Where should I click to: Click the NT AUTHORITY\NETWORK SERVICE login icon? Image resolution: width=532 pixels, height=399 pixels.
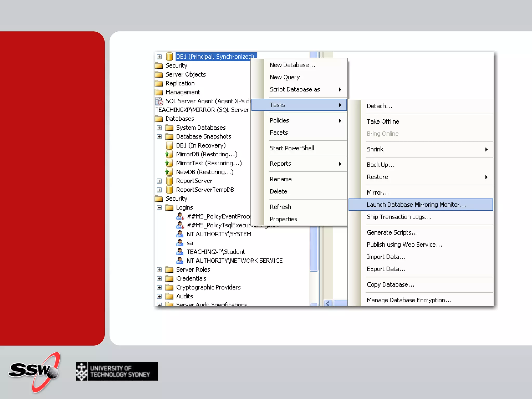pyautogui.click(x=179, y=261)
